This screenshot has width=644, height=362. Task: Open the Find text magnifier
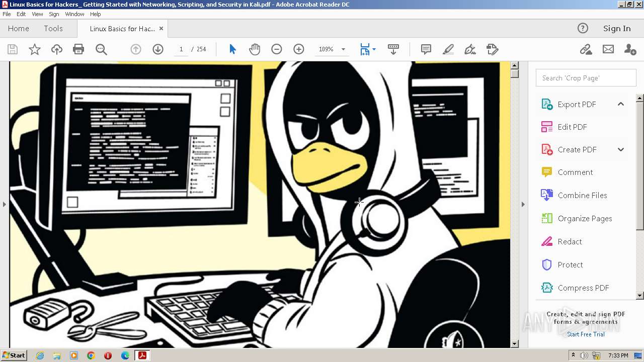coord(101,49)
